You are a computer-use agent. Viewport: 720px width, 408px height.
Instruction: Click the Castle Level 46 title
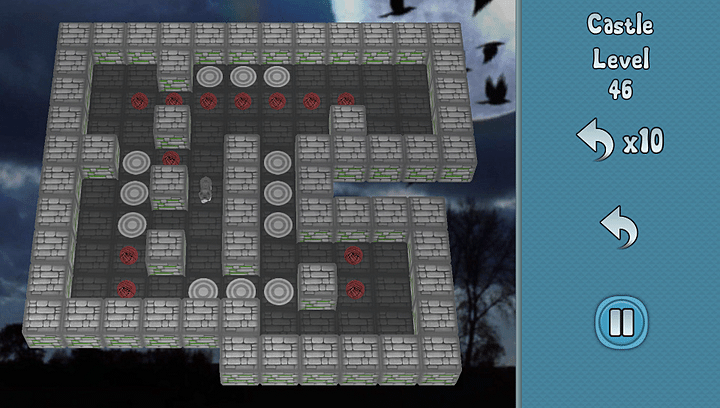[x=620, y=56]
